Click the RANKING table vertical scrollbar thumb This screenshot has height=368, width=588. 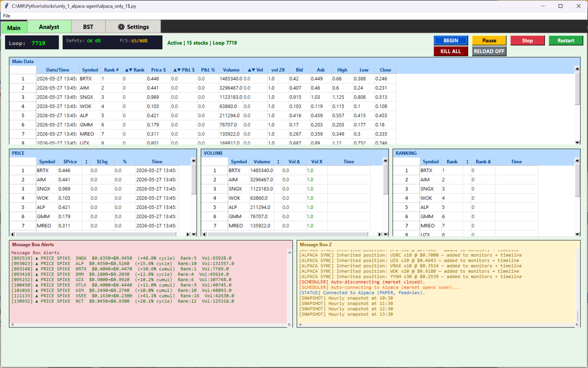pos(577,180)
